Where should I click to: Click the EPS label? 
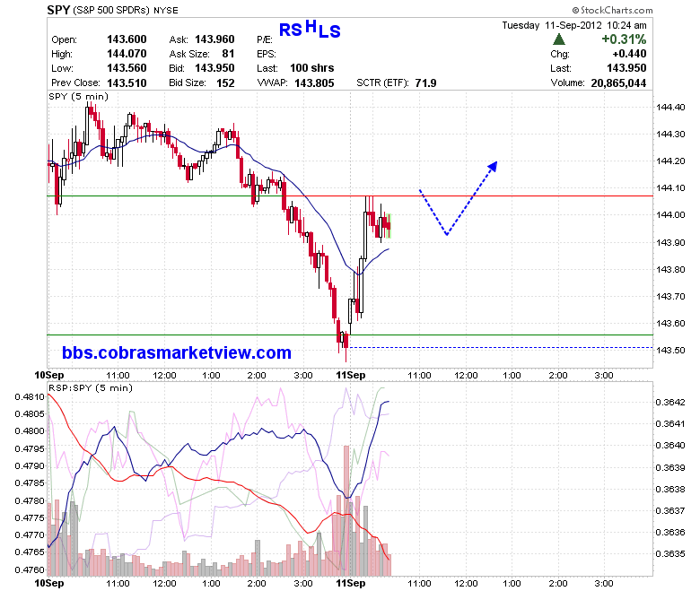pos(267,54)
